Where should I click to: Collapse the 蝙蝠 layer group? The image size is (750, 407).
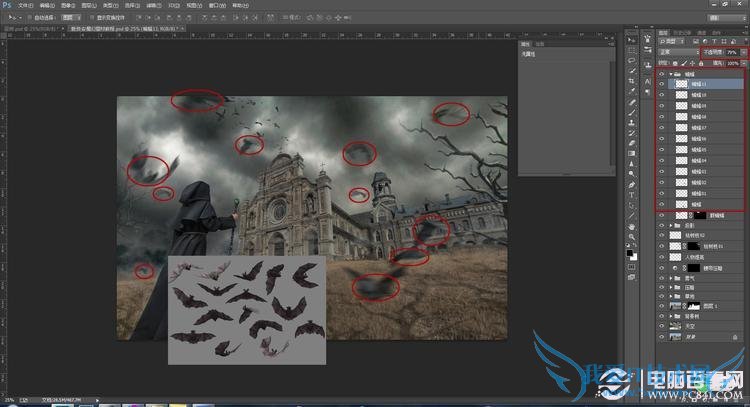[669, 73]
